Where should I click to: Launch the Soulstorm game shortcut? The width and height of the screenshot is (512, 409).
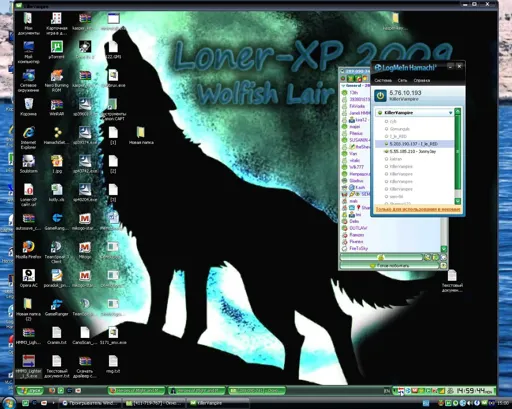28,164
